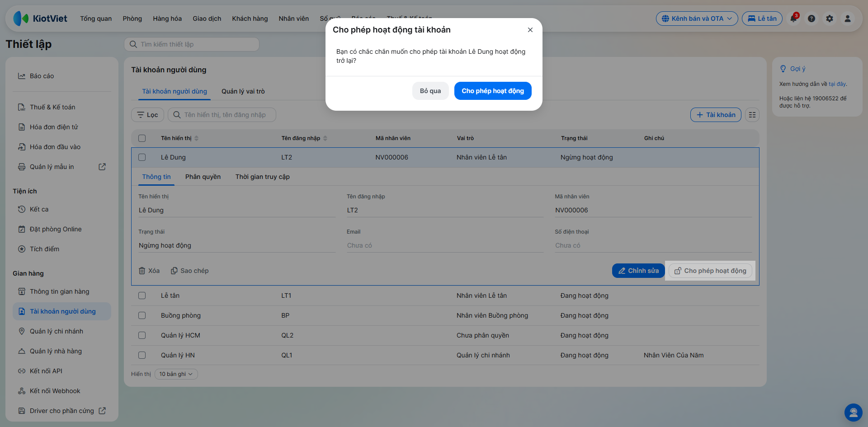Image resolution: width=868 pixels, height=427 pixels.
Task: Sort by Tên đăng nhập column
Action: pos(304,138)
